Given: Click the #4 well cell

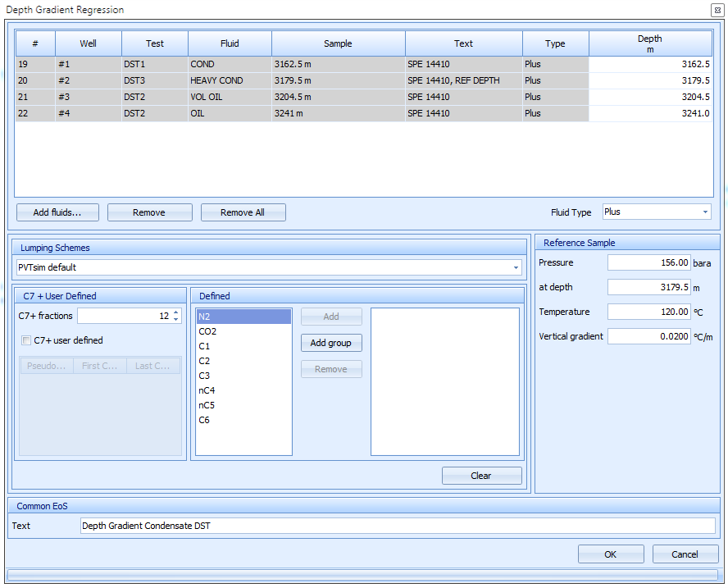Looking at the screenshot, I should (x=89, y=113).
